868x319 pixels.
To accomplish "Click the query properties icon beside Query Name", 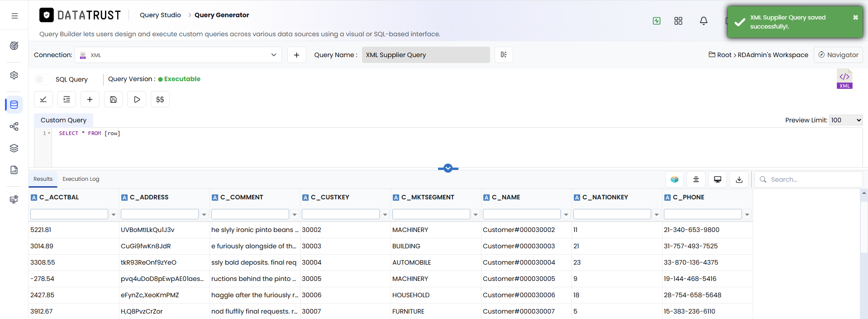I will pyautogui.click(x=504, y=55).
